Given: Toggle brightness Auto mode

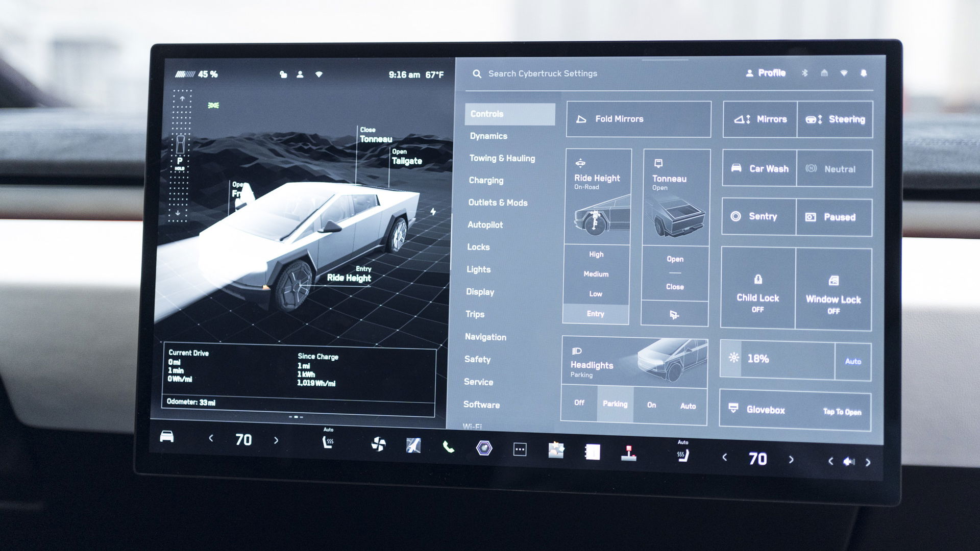Looking at the screenshot, I should point(853,361).
